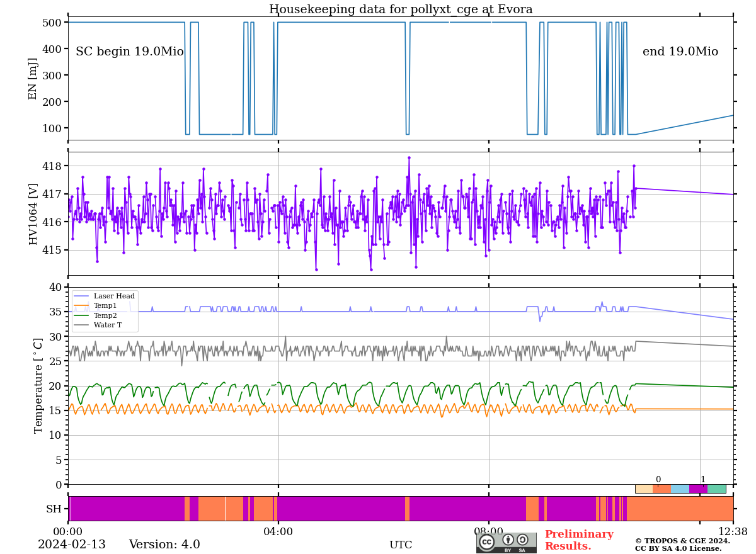This screenshot has height=554, width=756.
Task: Click the '00:00' time axis label
Action: (x=68, y=532)
